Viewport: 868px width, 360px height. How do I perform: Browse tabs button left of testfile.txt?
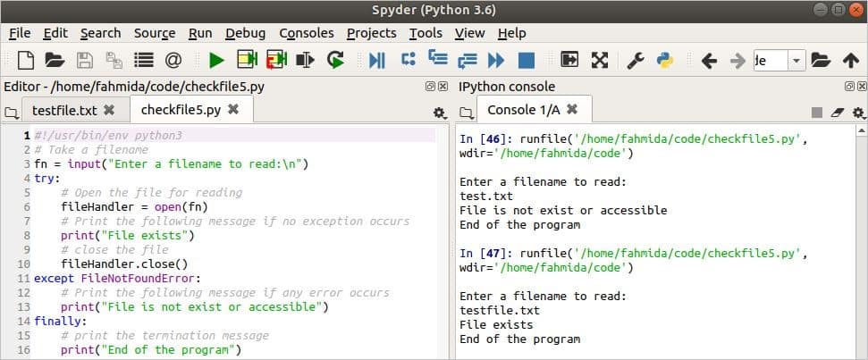11,113
